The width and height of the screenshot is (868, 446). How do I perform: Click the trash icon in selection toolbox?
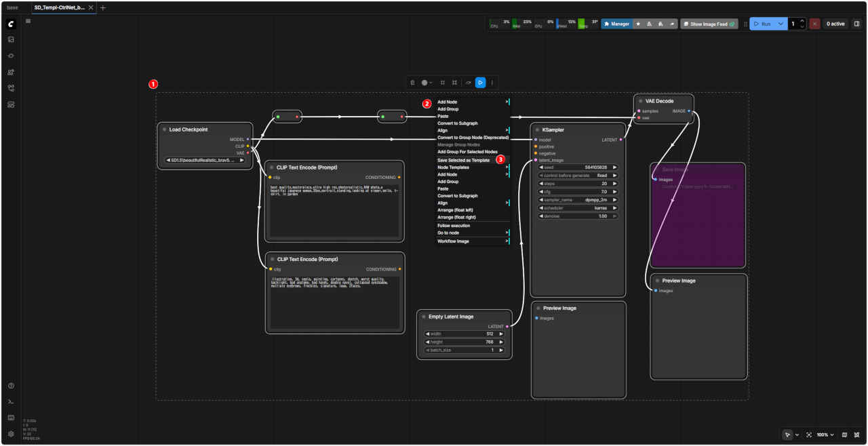pyautogui.click(x=412, y=83)
